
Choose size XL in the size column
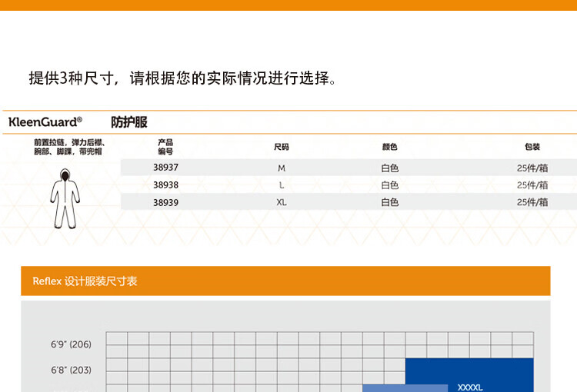click(282, 203)
